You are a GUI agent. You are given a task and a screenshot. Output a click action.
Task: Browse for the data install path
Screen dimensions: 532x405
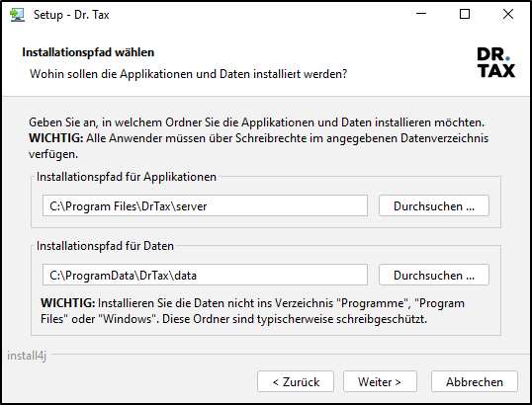click(x=433, y=275)
